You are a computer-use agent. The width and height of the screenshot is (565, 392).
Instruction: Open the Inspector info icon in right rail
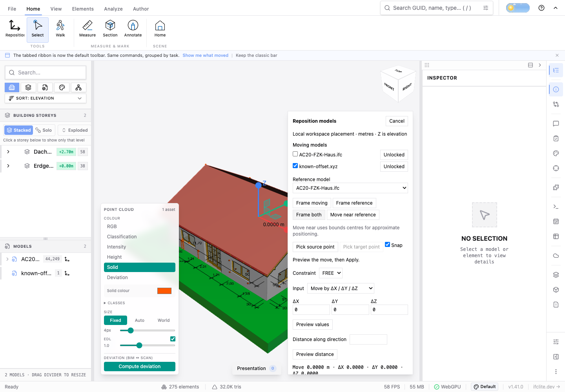(x=556, y=89)
